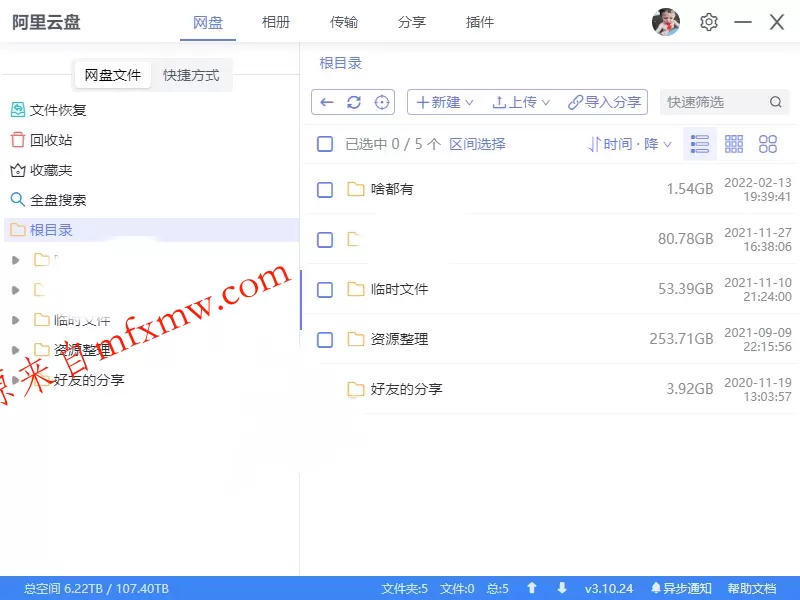Click version v3.10.24 in status bar
The image size is (800, 600).
609,588
